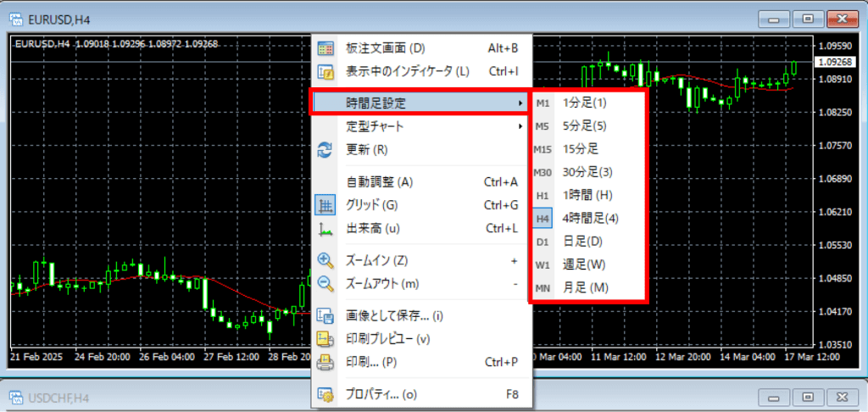Close the EURUSD,H4 chart window
Image resolution: width=868 pixels, height=412 pixels.
click(843, 19)
